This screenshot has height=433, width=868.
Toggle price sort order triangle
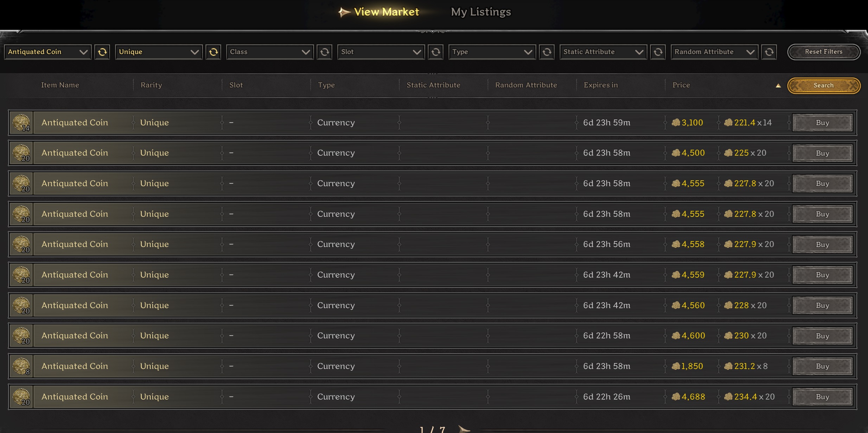778,85
